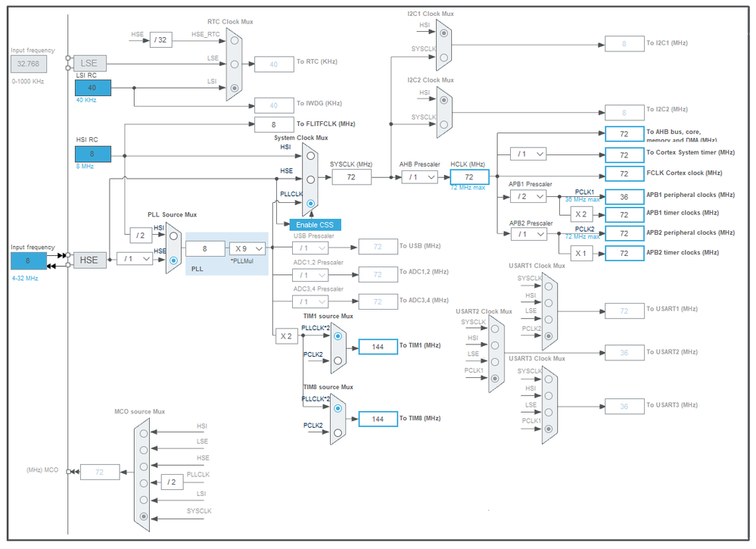
Task: Select HSE in MCO source Mux
Action: (x=144, y=466)
